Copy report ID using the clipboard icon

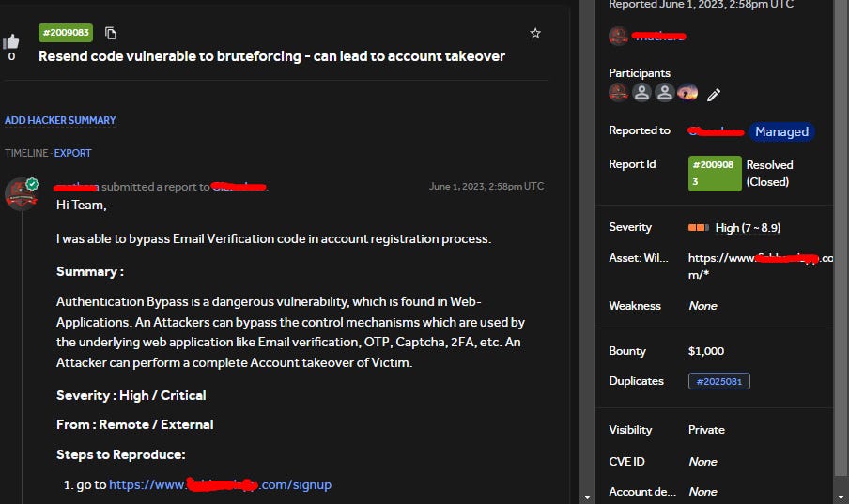(111, 33)
